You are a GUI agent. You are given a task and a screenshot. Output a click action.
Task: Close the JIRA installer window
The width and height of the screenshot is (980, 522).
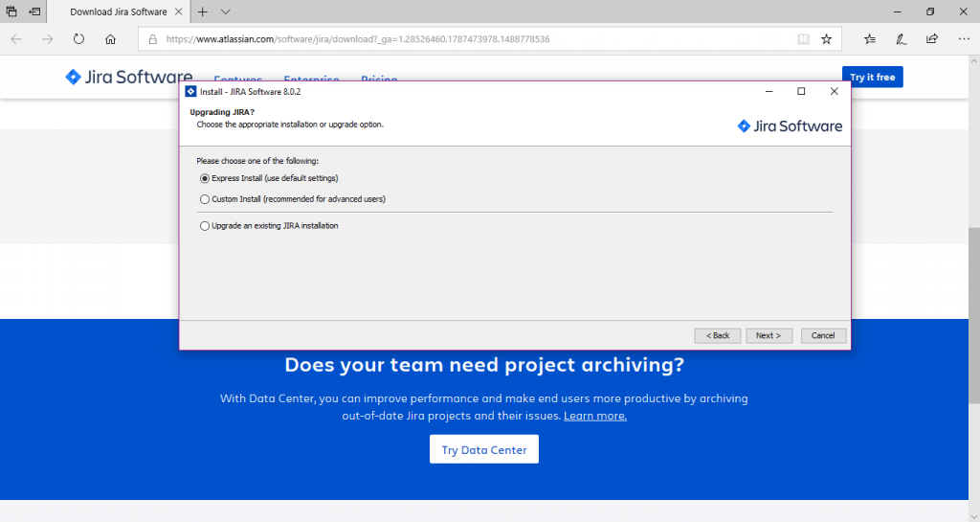[834, 91]
